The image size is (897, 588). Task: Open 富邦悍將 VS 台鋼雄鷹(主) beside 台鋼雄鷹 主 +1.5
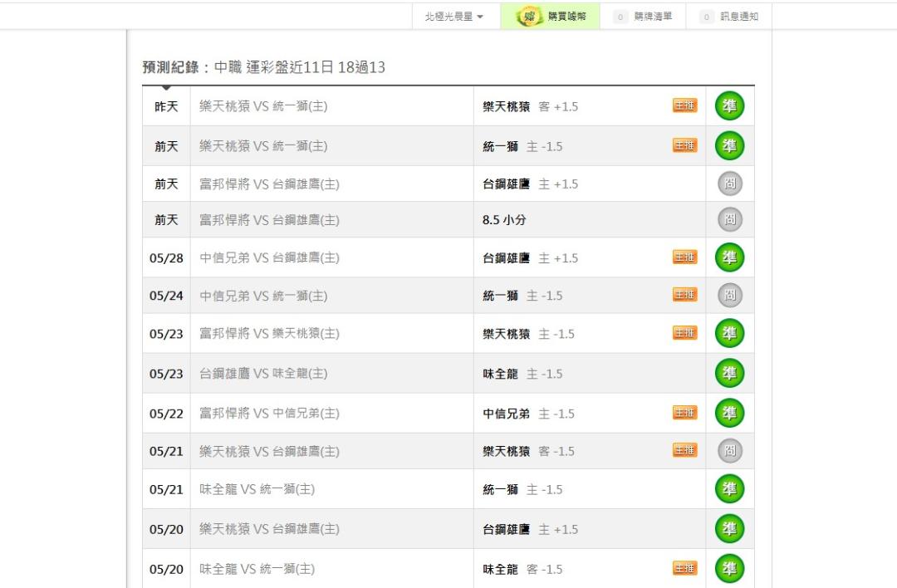[x=269, y=184]
